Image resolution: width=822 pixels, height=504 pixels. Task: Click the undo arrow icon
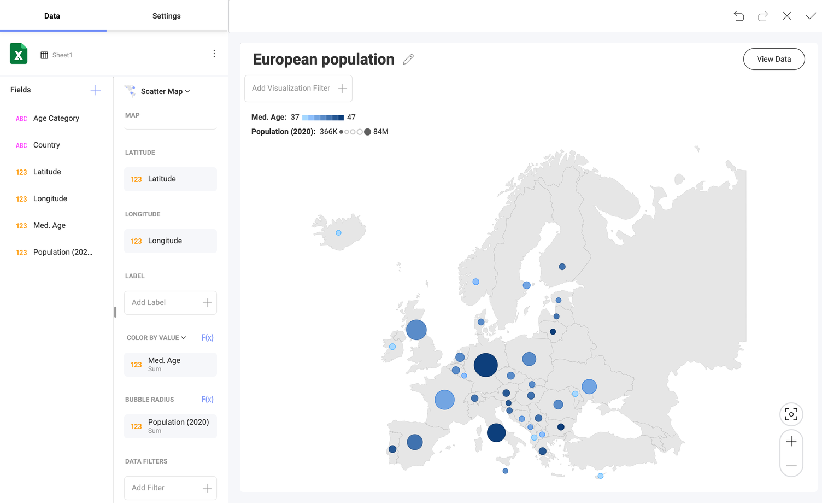click(739, 16)
